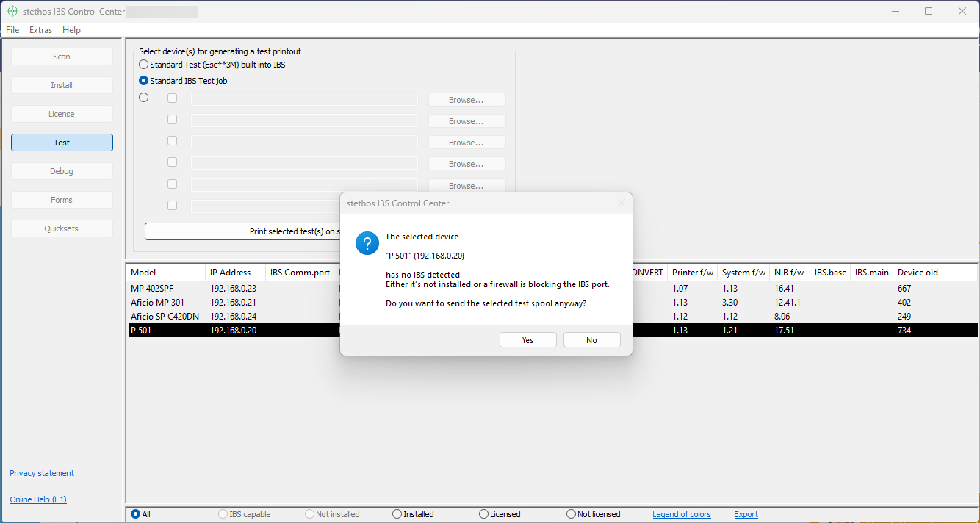The width and height of the screenshot is (980, 523).
Task: Close the dialog with the X icon
Action: [x=621, y=203]
